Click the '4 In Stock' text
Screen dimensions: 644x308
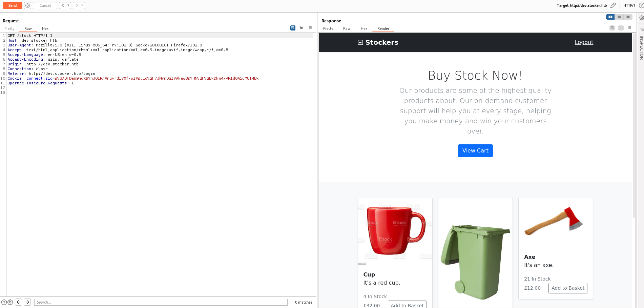[x=375, y=296]
